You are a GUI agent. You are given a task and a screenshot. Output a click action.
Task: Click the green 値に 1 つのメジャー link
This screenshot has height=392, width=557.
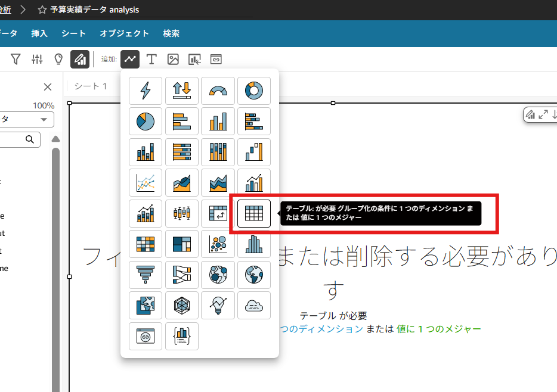click(439, 329)
